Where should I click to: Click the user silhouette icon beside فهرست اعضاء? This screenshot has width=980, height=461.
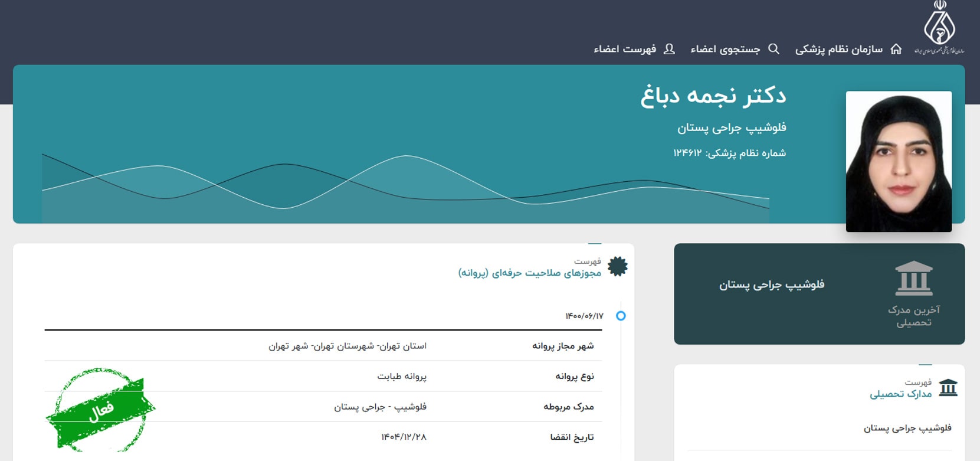tap(669, 49)
